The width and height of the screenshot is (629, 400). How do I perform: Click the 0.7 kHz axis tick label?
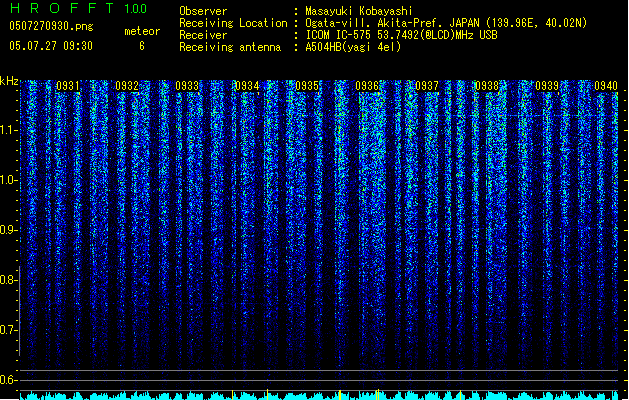(8, 330)
